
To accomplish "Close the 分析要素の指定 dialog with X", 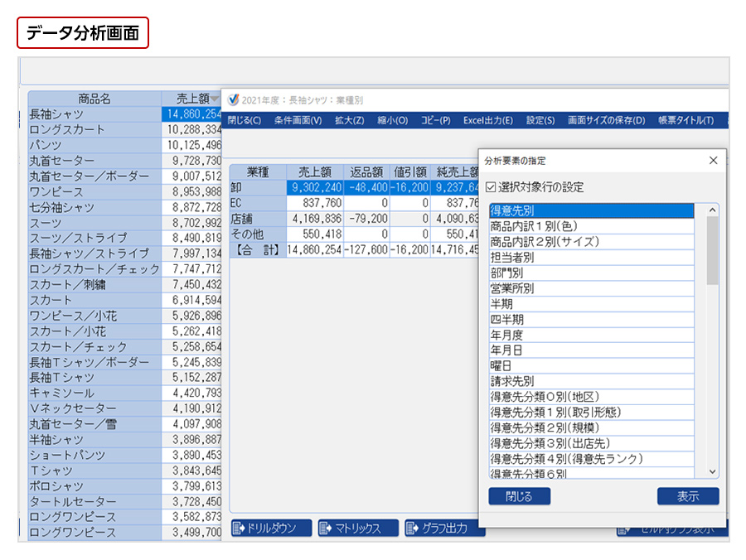I will coord(713,160).
